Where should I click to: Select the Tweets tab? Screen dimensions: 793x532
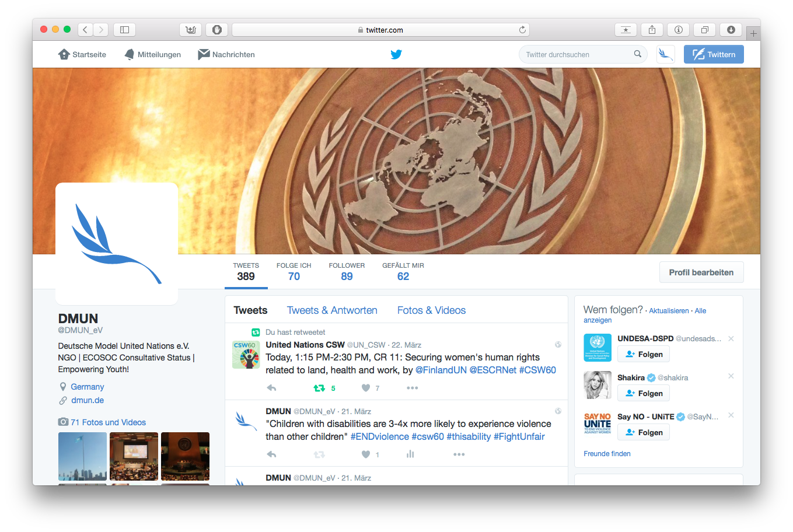250,310
